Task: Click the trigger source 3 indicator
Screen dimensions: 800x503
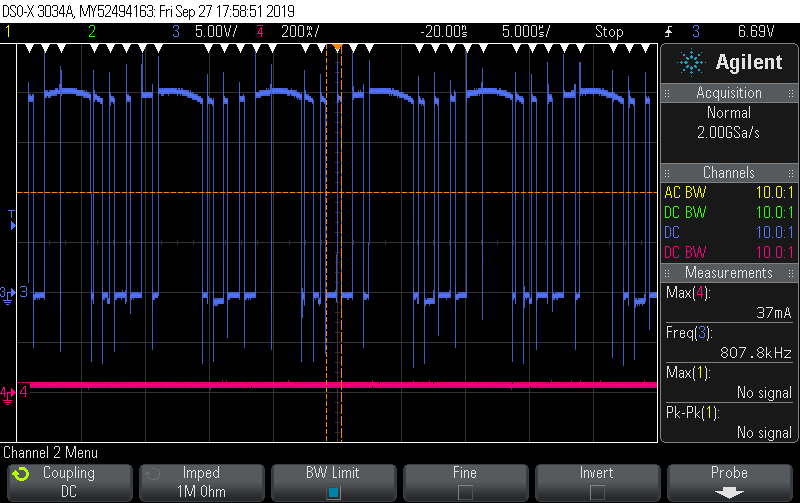Action: pyautogui.click(x=696, y=32)
